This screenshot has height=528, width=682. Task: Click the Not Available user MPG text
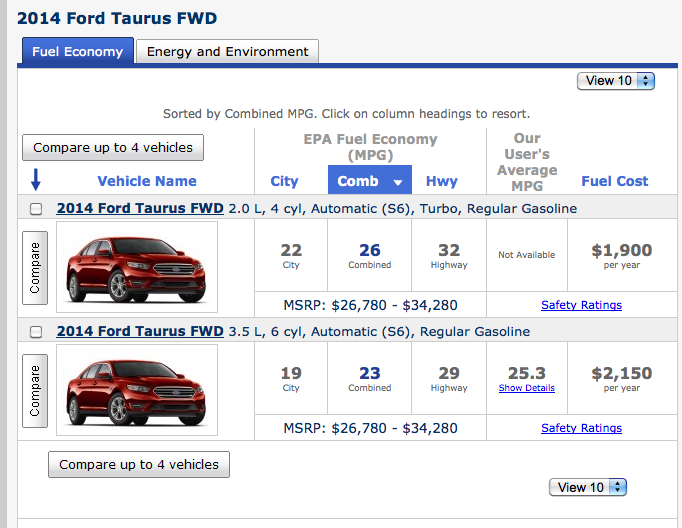(527, 255)
